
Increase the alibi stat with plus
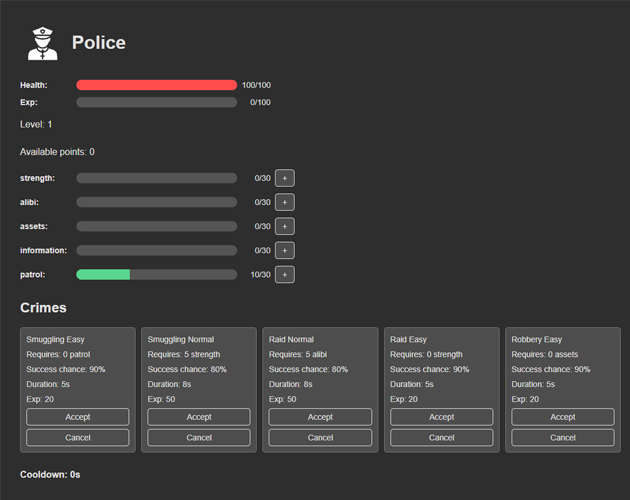click(284, 202)
